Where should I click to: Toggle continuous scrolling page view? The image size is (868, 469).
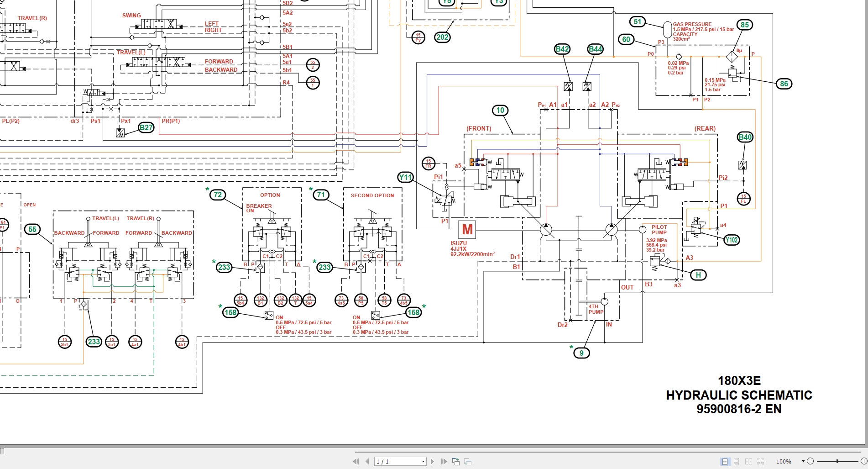click(x=737, y=461)
